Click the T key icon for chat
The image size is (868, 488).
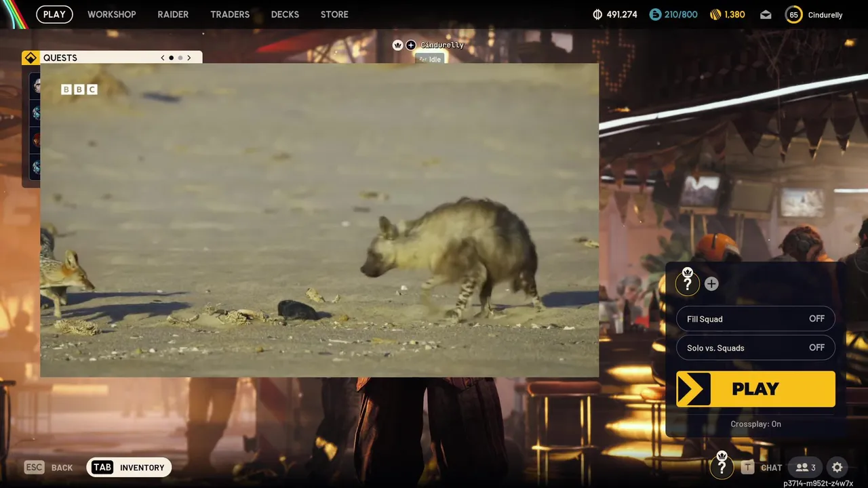click(x=747, y=467)
